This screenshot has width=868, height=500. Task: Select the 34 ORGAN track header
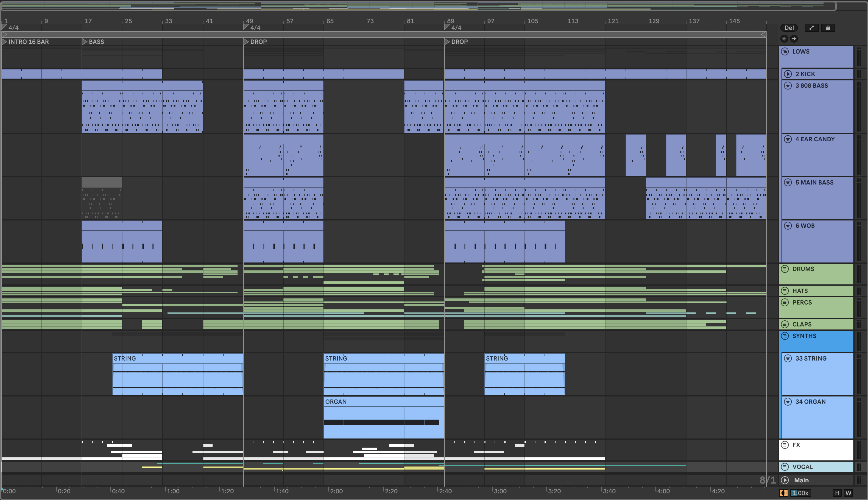817,417
